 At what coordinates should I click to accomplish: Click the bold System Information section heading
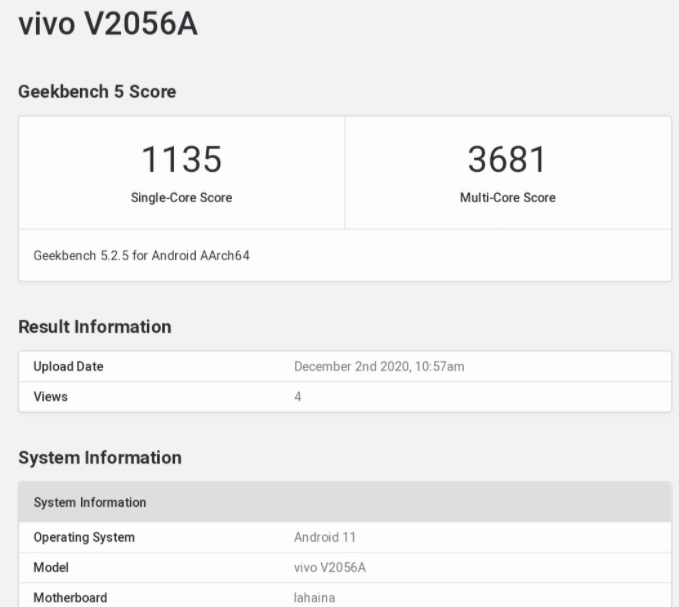[x=100, y=458]
